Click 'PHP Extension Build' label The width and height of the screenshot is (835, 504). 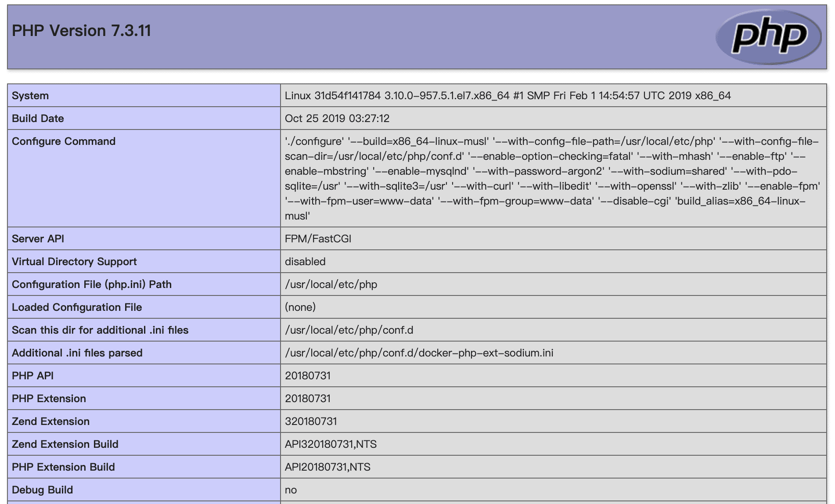pos(63,467)
